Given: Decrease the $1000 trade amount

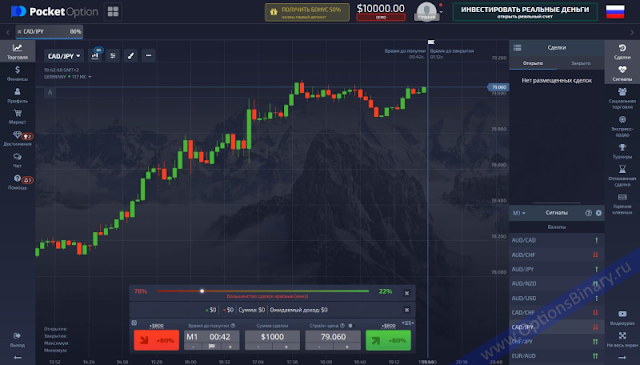Looking at the screenshot, I should coord(258,347).
